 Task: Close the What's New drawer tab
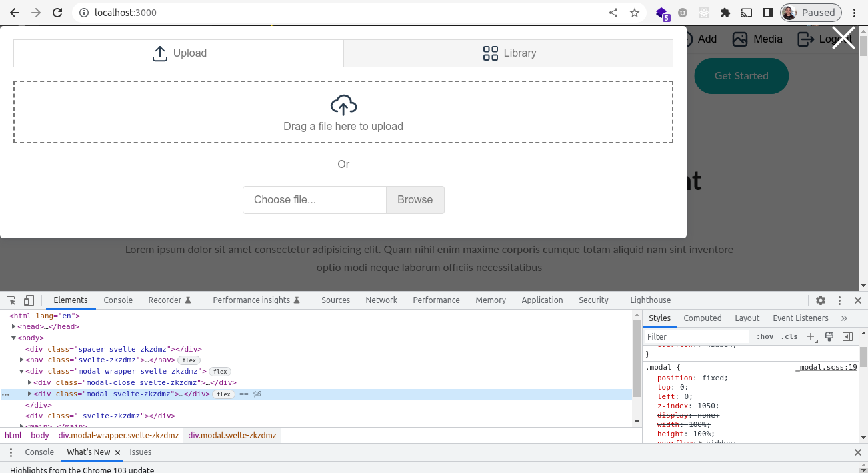(x=118, y=453)
